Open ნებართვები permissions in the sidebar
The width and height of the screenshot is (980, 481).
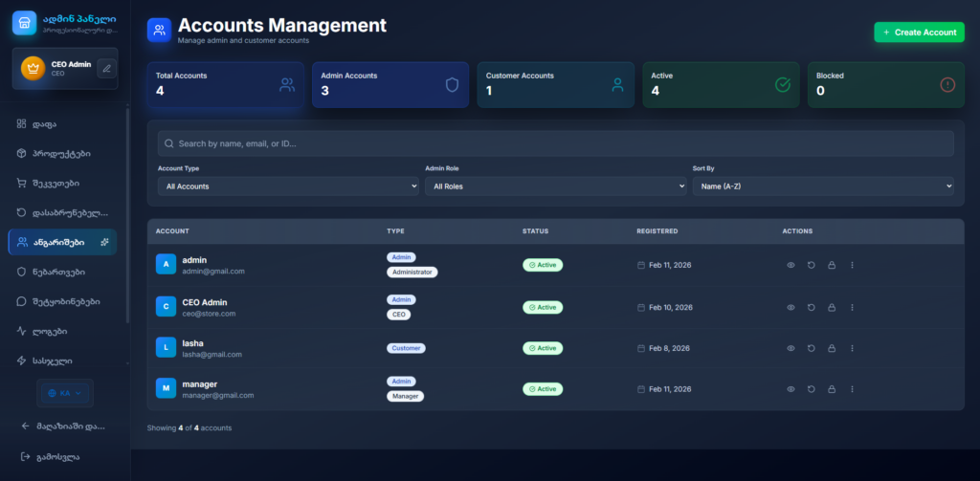tap(62, 272)
